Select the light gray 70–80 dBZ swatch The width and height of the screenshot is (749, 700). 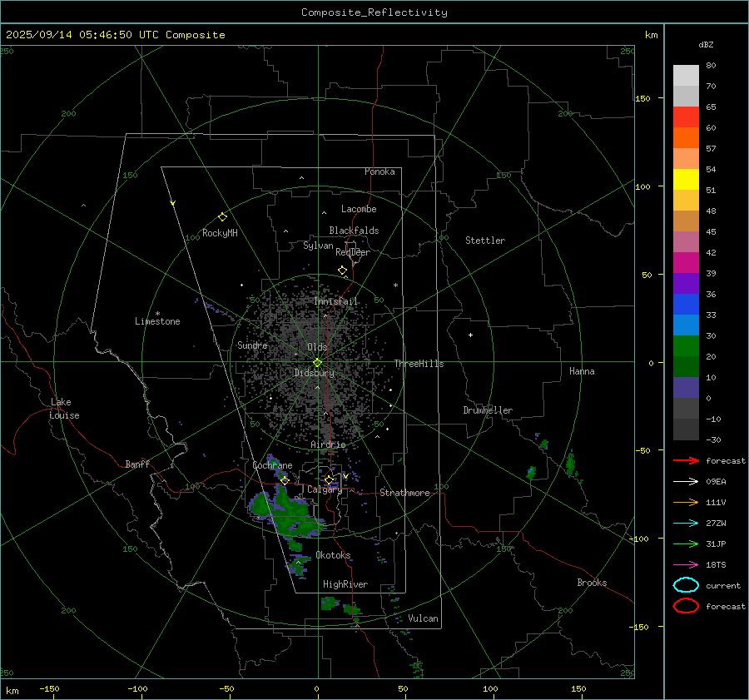point(686,76)
